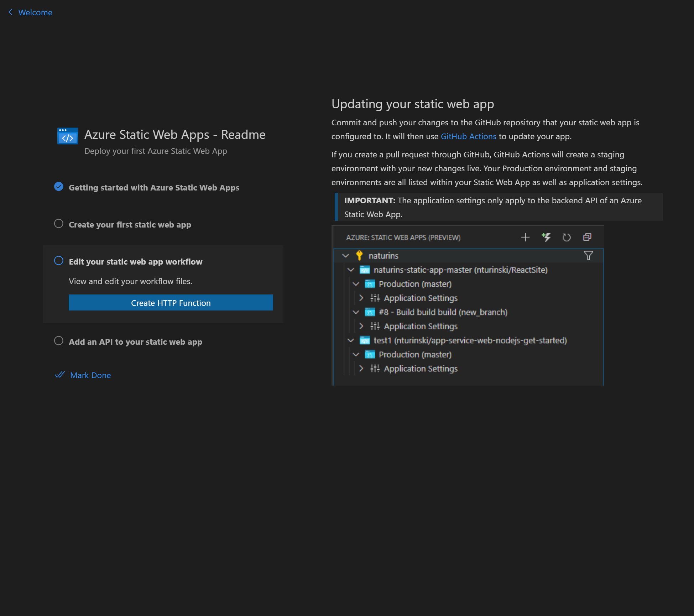Open the Add an API to your static web app step
694x616 pixels.
coord(135,341)
